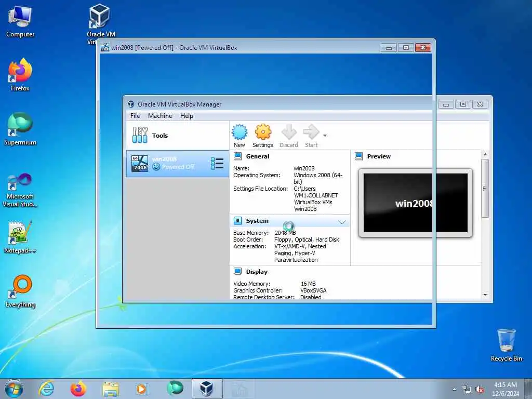Click the network tray icon

[x=467, y=390]
